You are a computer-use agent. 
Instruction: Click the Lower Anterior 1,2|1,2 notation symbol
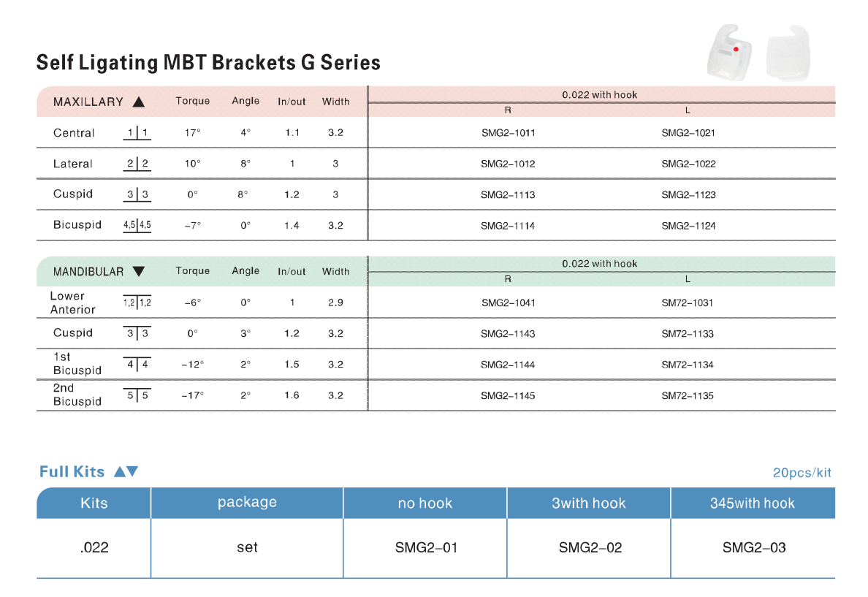(x=137, y=303)
